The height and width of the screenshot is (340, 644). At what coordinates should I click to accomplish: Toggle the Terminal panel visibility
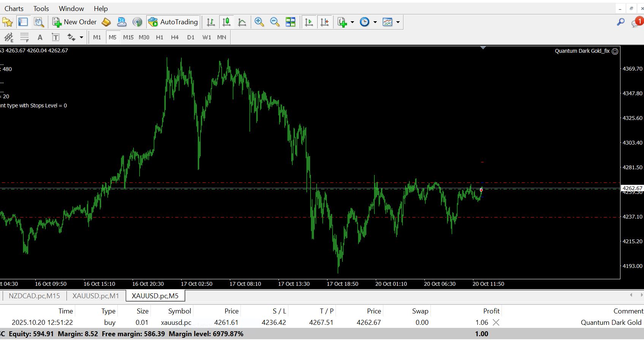(x=23, y=22)
